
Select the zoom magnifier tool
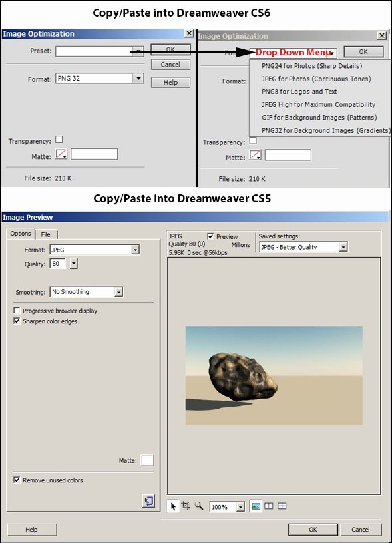pos(199,506)
